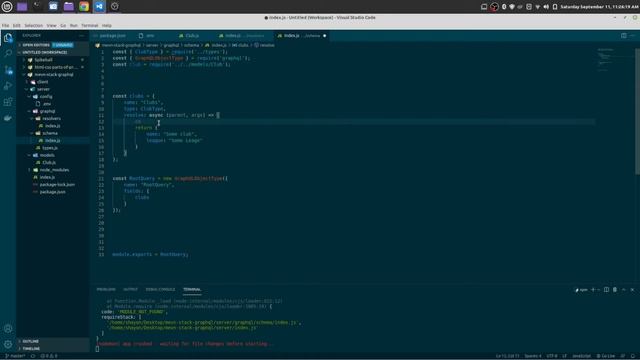Switch to index.js resolvers editor tab
The width and height of the screenshot is (640, 360).
243,36
